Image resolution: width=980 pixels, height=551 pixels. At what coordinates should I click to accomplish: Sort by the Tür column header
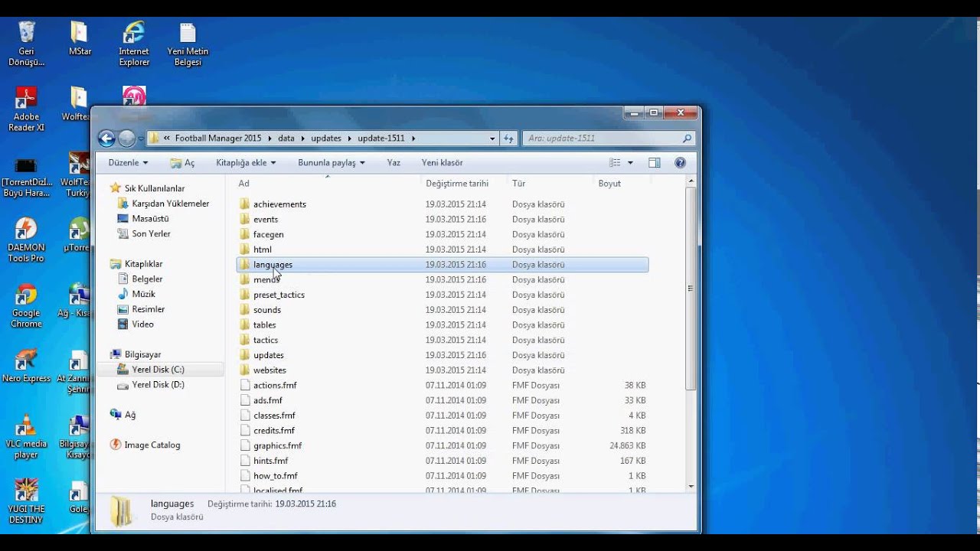coord(551,184)
